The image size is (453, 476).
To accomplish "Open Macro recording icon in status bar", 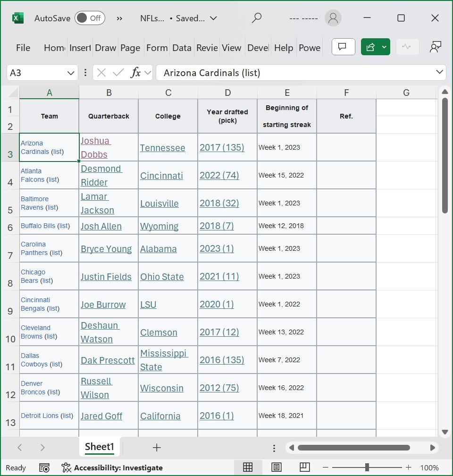I will click(44, 467).
